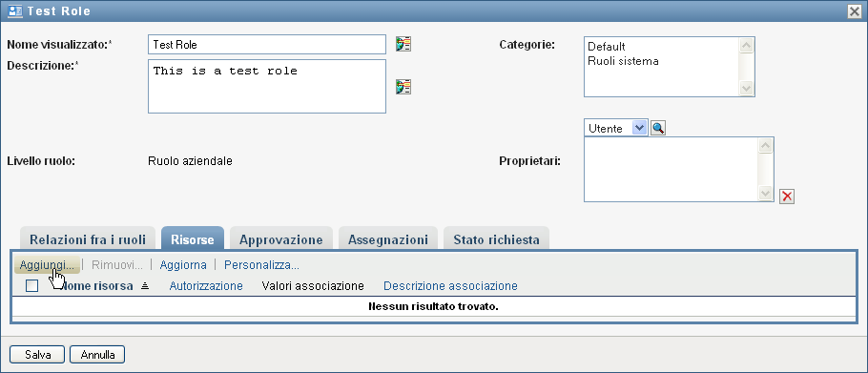Click the Salva button

point(37,355)
